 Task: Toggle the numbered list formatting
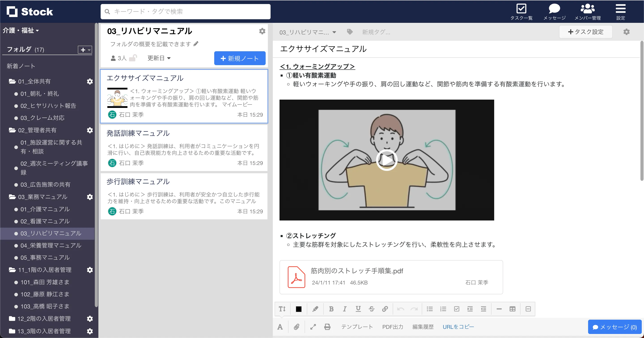click(443, 309)
